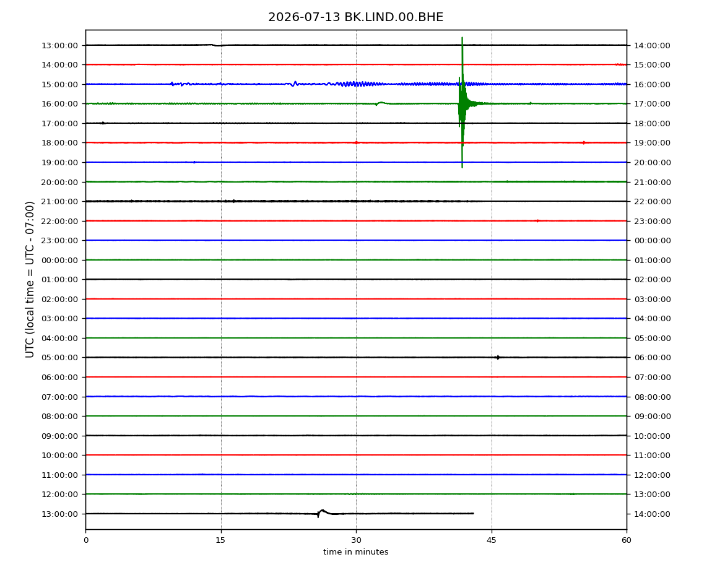This screenshot has height=588, width=712.
Task: Click the x-axis tick label 15
Action: [220, 540]
